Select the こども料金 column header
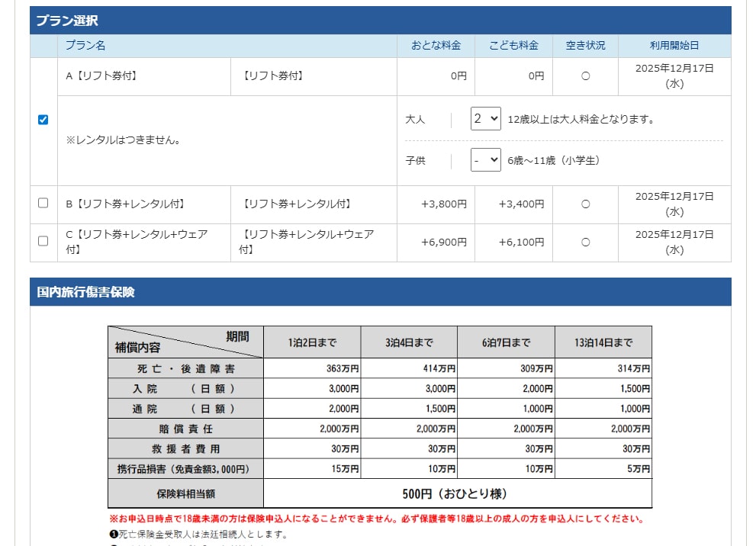Viewport: 756px width, 546px height. coord(513,46)
